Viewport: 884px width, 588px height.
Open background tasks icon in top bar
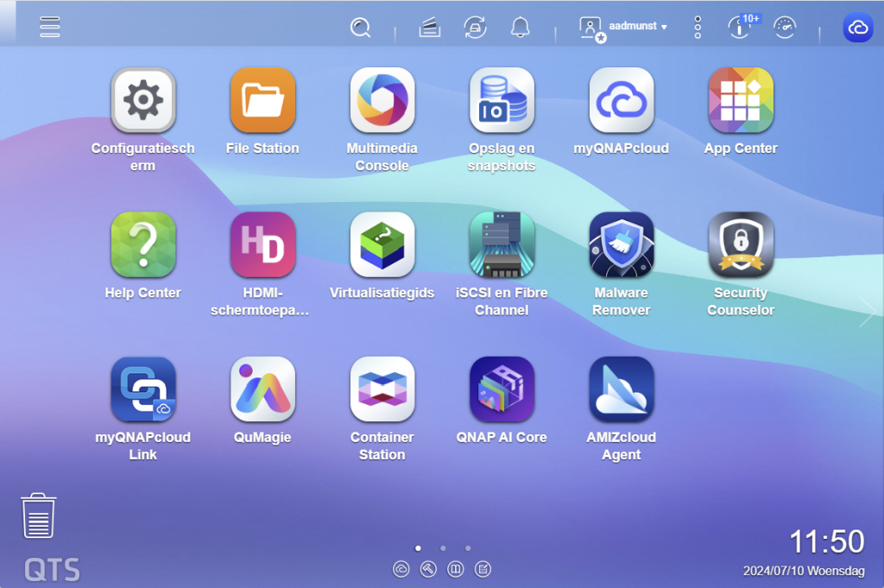pos(430,27)
